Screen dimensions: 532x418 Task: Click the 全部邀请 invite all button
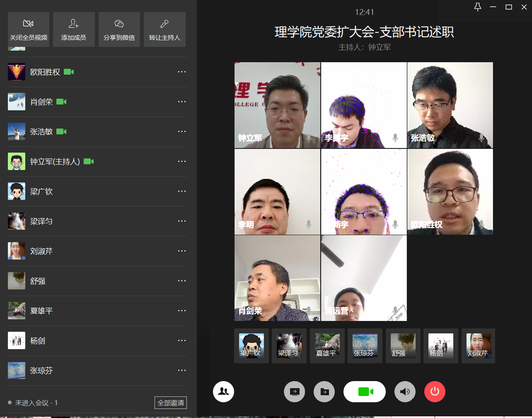tap(171, 403)
